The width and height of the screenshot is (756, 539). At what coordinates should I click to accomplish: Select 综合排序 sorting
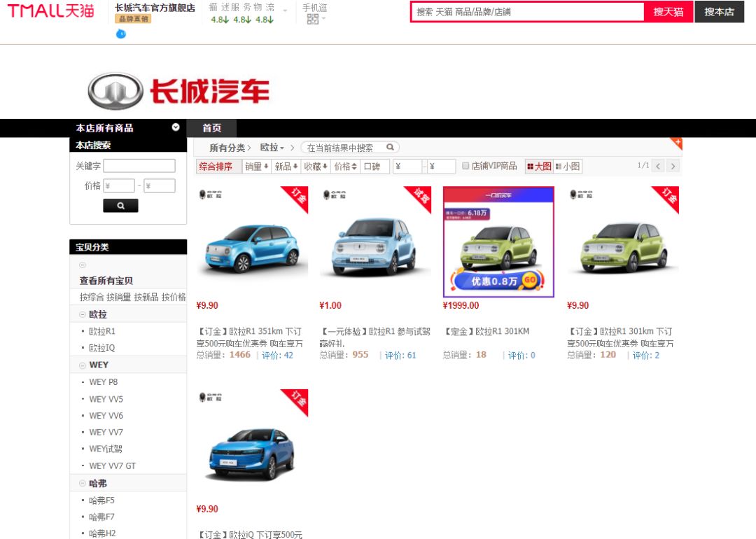click(x=219, y=167)
